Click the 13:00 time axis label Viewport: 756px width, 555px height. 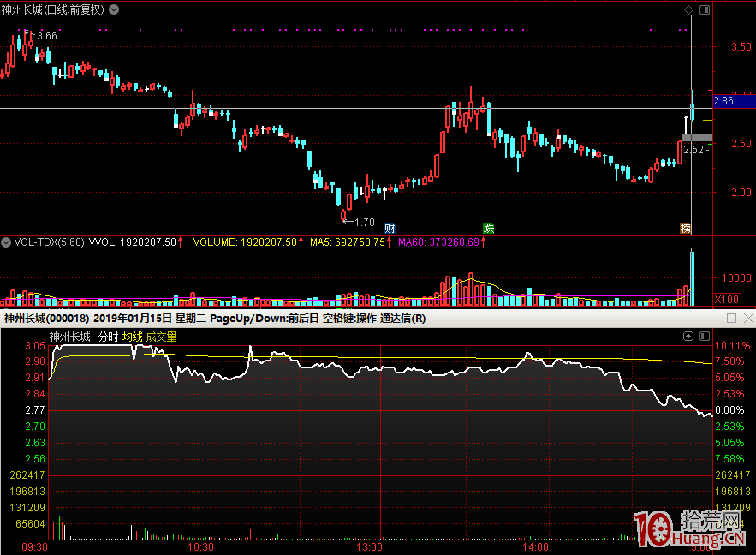pyautogui.click(x=369, y=547)
